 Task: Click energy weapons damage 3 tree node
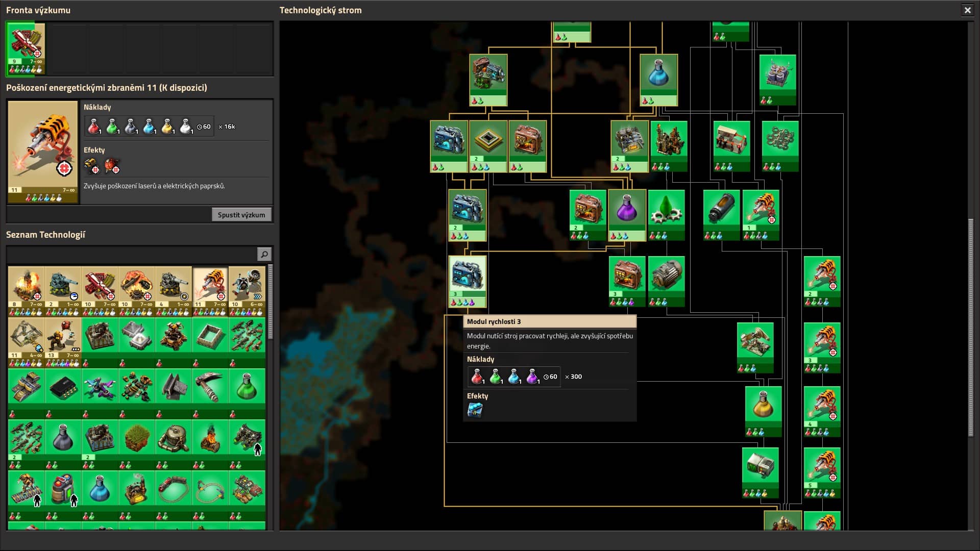[x=822, y=348]
